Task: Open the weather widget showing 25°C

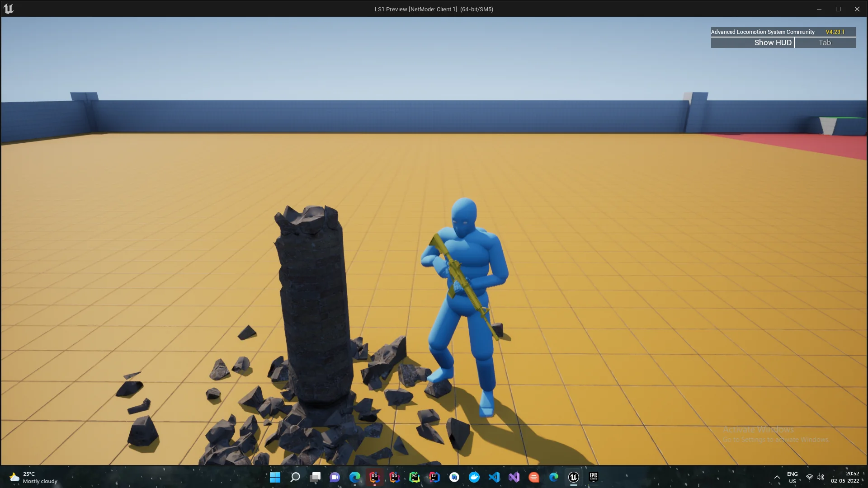Action: [x=34, y=478]
